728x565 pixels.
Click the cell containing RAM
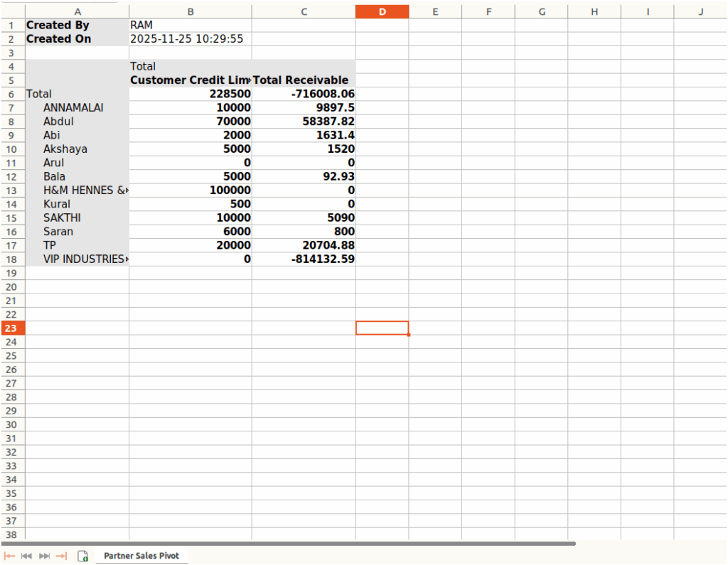(191, 25)
